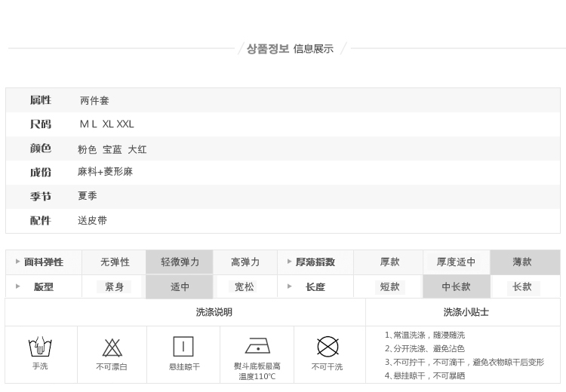Choose the 中长款 length option

[x=456, y=287]
